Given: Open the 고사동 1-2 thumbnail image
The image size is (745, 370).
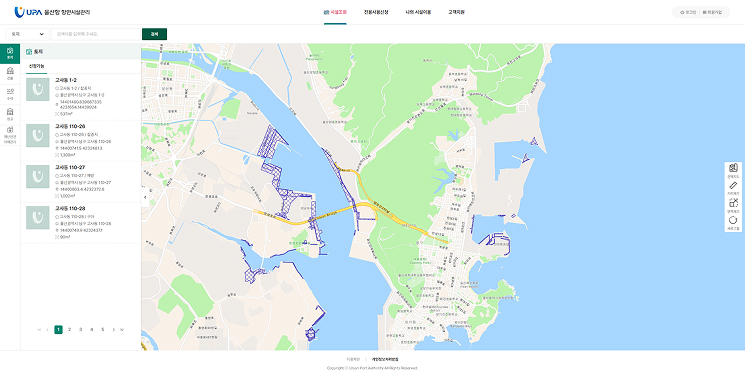Looking at the screenshot, I should tap(38, 90).
